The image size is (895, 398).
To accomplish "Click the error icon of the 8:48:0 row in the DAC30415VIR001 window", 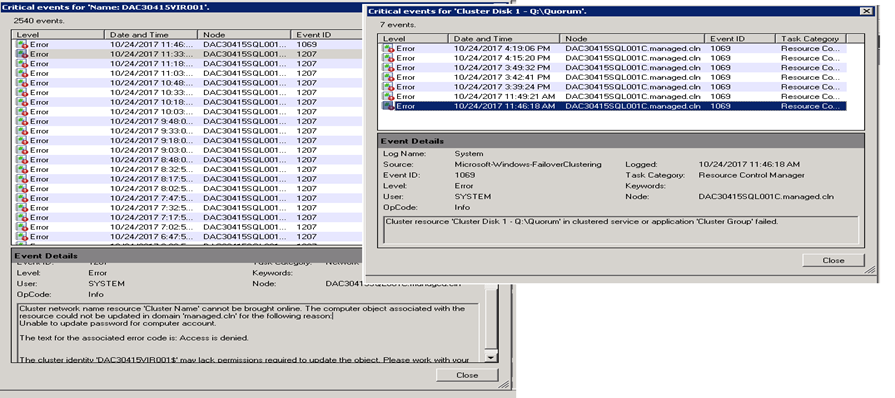I will point(22,159).
